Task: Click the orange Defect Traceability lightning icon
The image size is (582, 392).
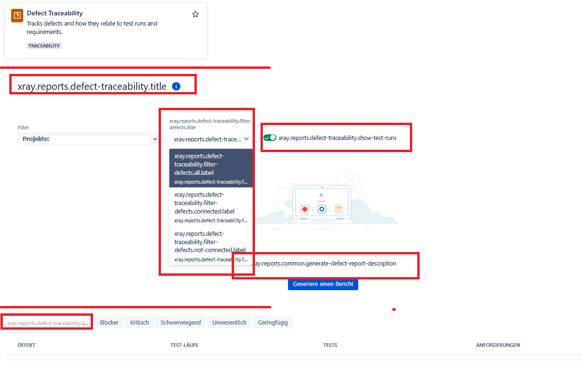Action: (17, 15)
